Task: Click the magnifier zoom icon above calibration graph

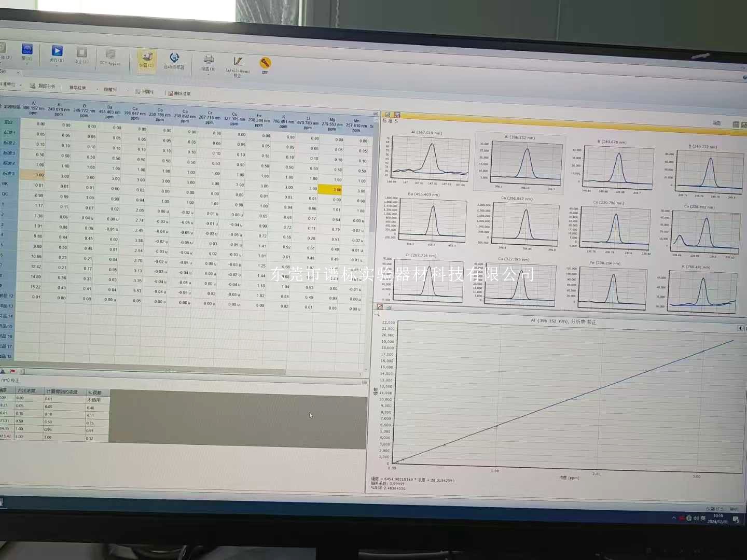Action: (377, 314)
